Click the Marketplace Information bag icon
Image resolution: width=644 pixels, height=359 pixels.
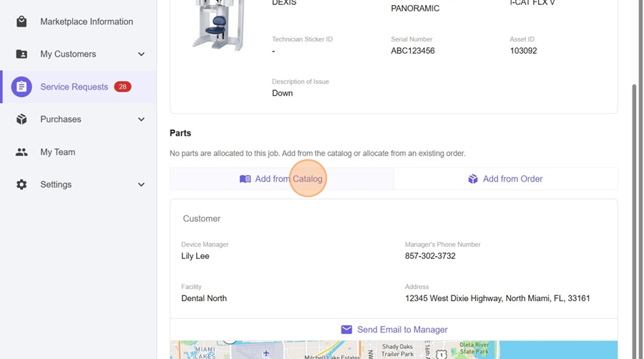pyautogui.click(x=21, y=21)
